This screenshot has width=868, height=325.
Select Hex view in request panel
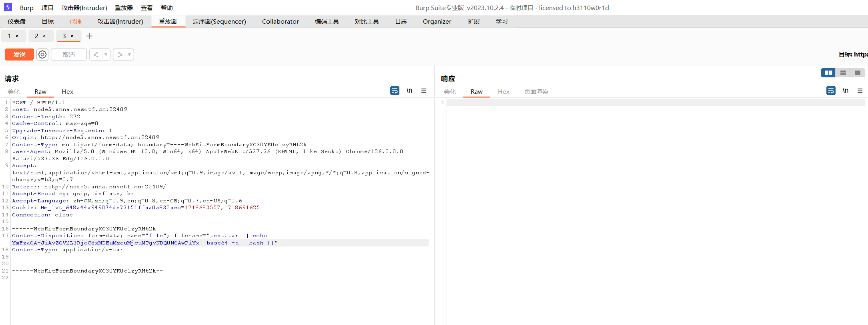point(68,91)
